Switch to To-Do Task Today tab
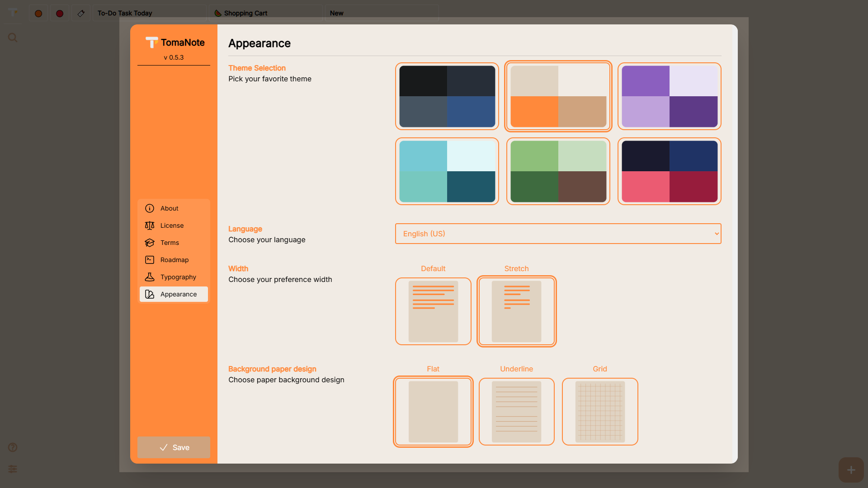 pyautogui.click(x=150, y=13)
